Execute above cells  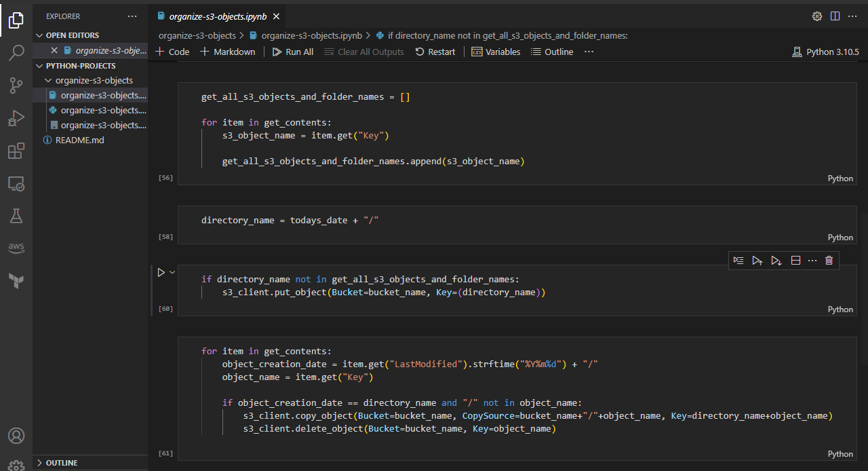pos(757,261)
